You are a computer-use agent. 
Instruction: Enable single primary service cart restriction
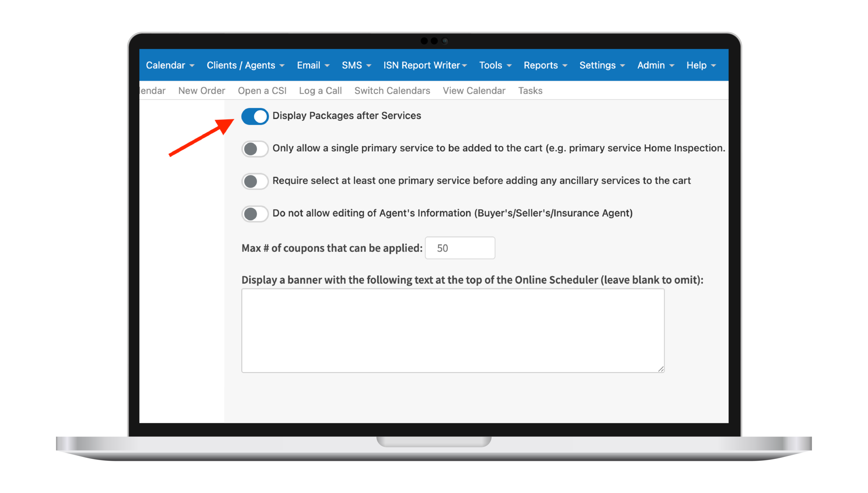click(255, 148)
